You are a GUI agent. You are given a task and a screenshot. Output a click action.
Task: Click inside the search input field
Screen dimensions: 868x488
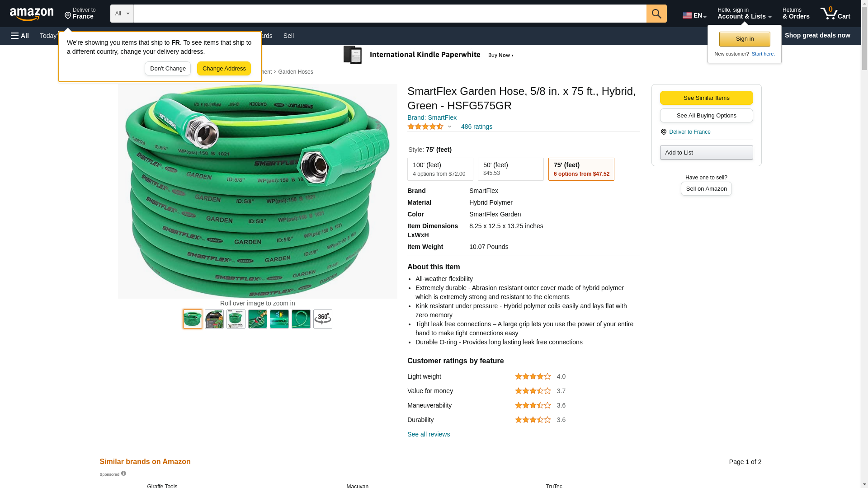click(389, 14)
